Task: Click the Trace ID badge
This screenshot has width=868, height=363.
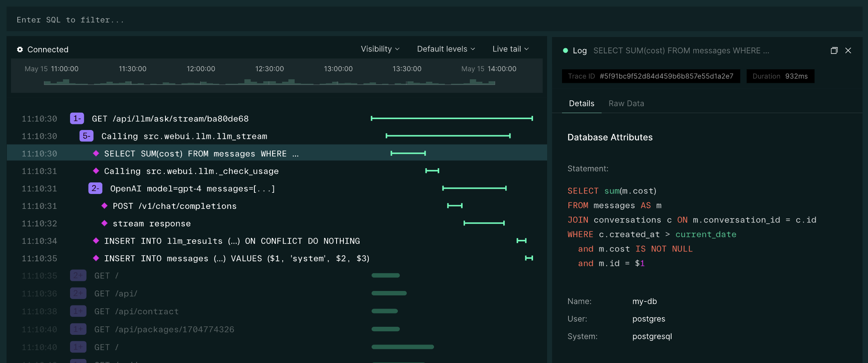Action: click(651, 76)
